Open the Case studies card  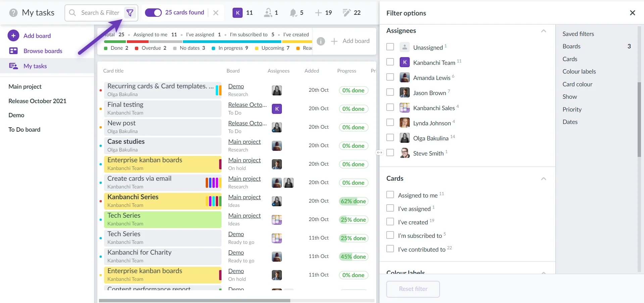point(162,146)
